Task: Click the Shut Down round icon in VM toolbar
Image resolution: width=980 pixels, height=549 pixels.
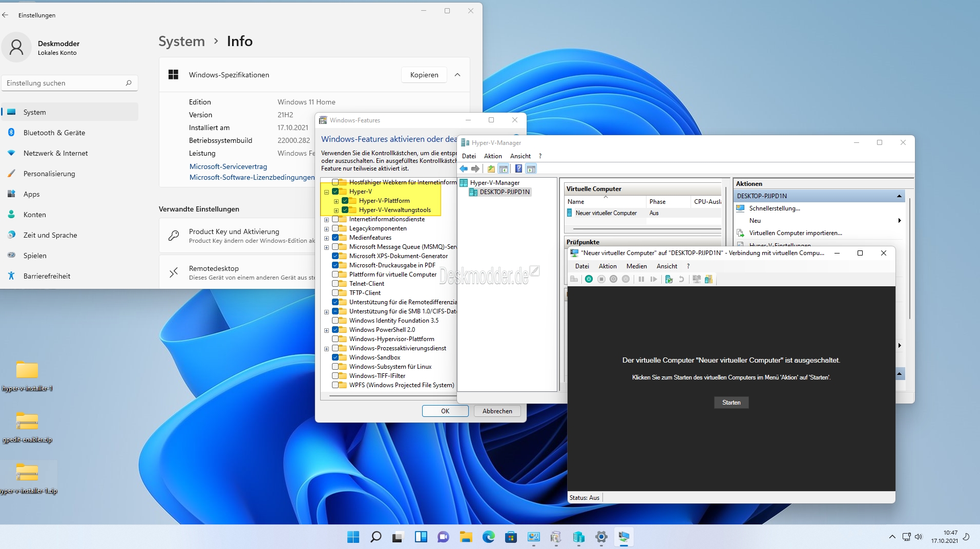Action: [x=614, y=279]
